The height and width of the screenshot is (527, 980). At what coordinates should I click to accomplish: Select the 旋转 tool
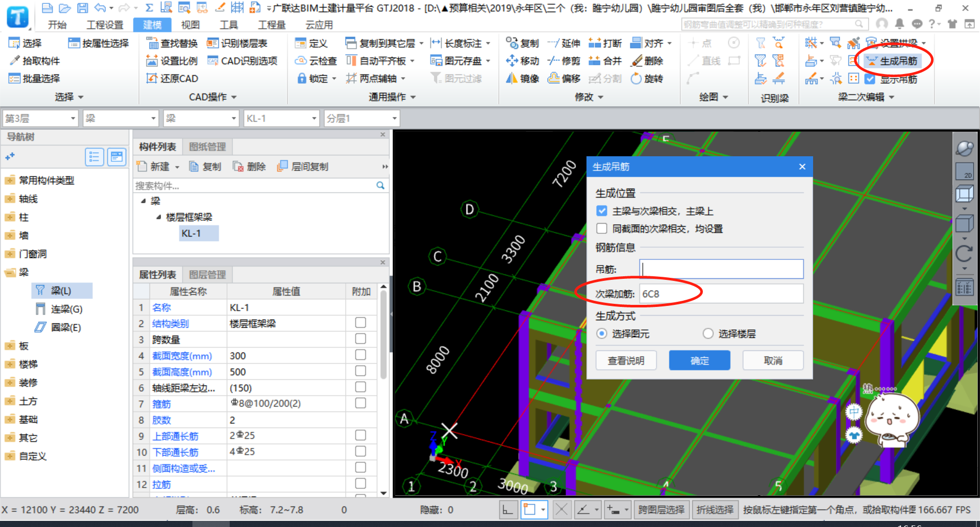click(647, 79)
